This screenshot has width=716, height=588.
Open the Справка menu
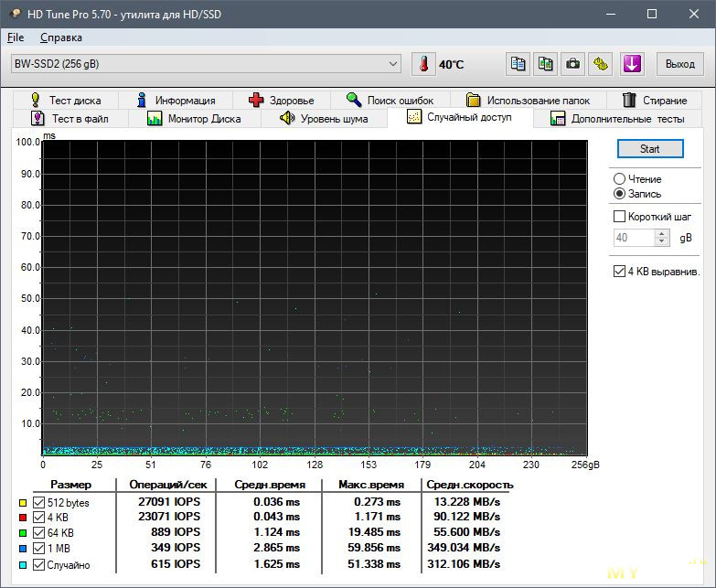60,37
